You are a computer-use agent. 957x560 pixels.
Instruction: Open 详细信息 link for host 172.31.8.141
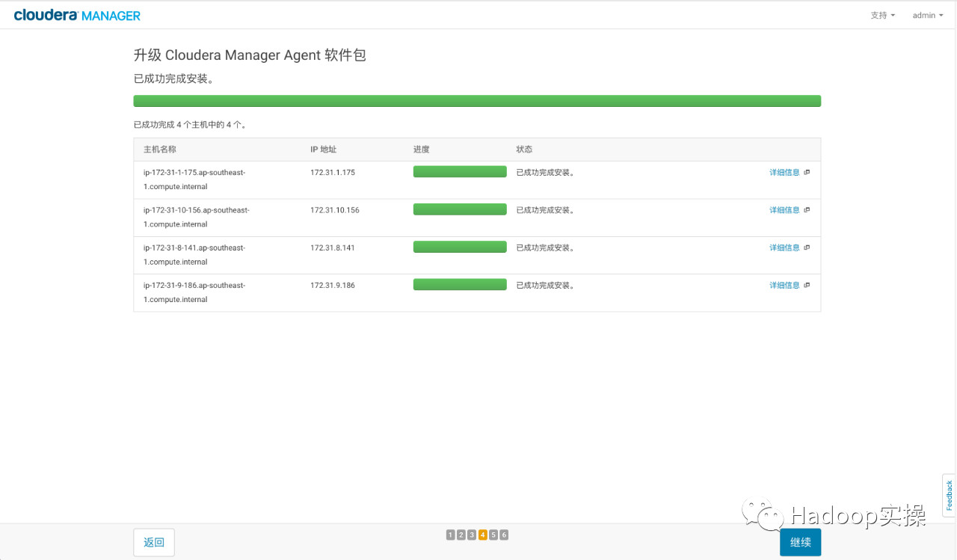784,247
